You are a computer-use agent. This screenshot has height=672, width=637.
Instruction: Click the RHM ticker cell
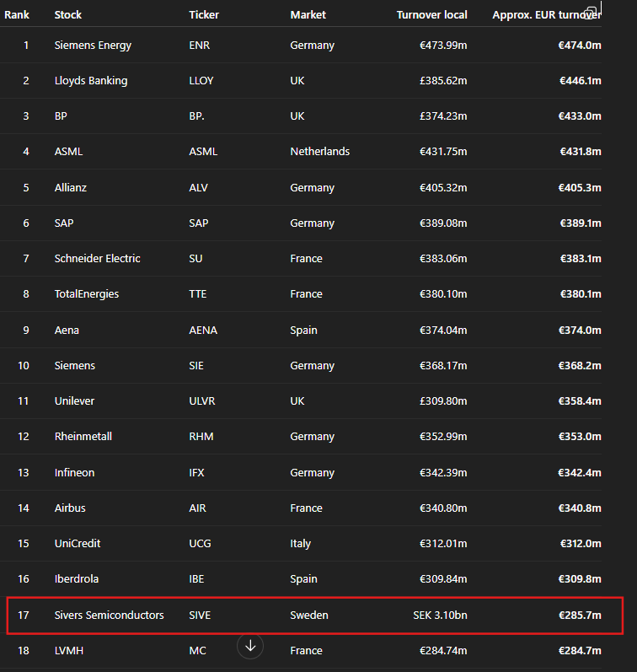(201, 436)
